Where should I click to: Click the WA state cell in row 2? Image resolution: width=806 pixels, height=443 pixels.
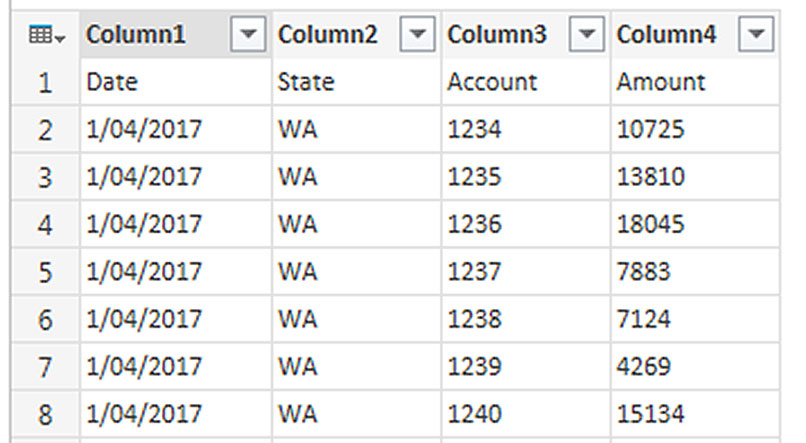(x=356, y=130)
